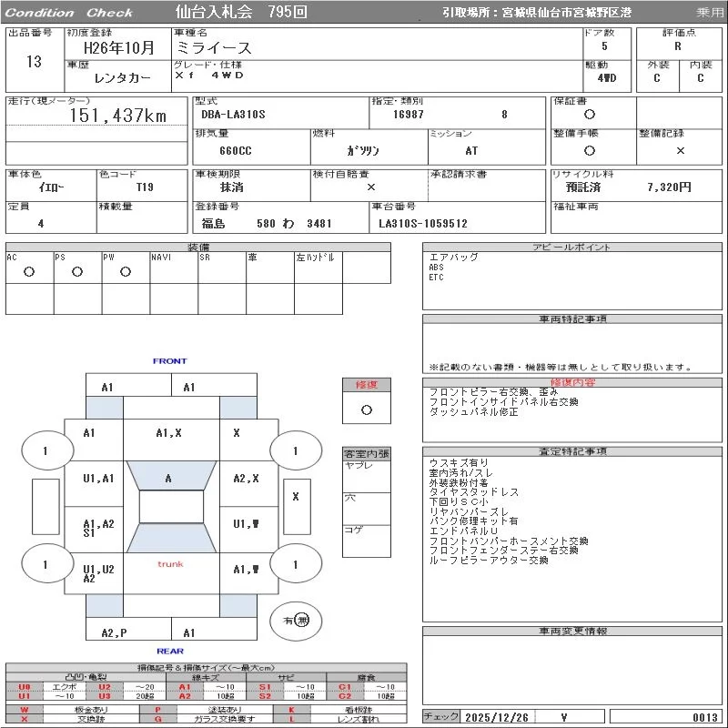This screenshot has height=728, width=728.
Task: Select the front windshield shape marked A
Action: coord(169,477)
